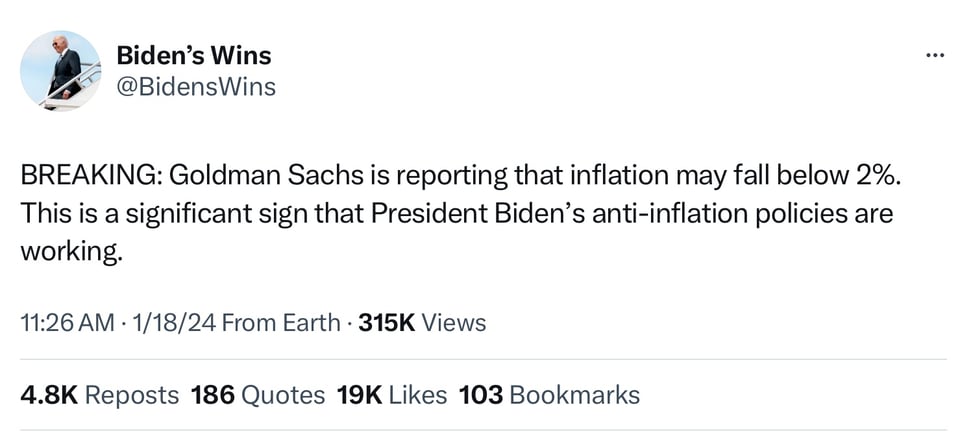Click the 103 Bookmarks count
Image resolution: width=960 pixels, height=442 pixels.
click(x=549, y=395)
